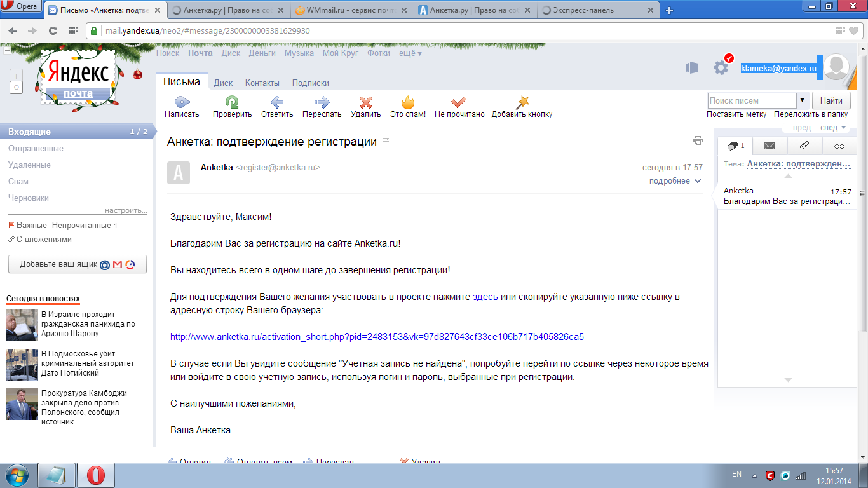Click the browser forward arrow
This screenshot has height=488, width=868.
[x=32, y=30]
